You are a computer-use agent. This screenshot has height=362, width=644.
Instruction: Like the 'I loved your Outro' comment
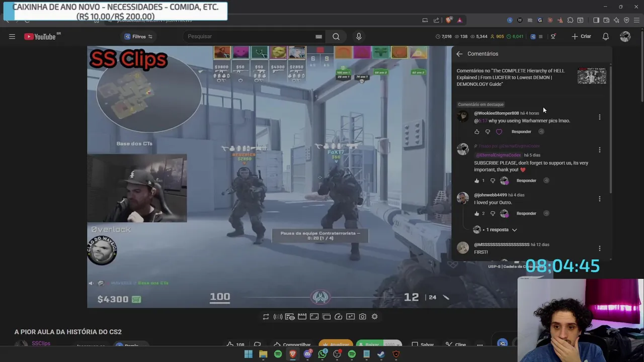[x=477, y=213]
